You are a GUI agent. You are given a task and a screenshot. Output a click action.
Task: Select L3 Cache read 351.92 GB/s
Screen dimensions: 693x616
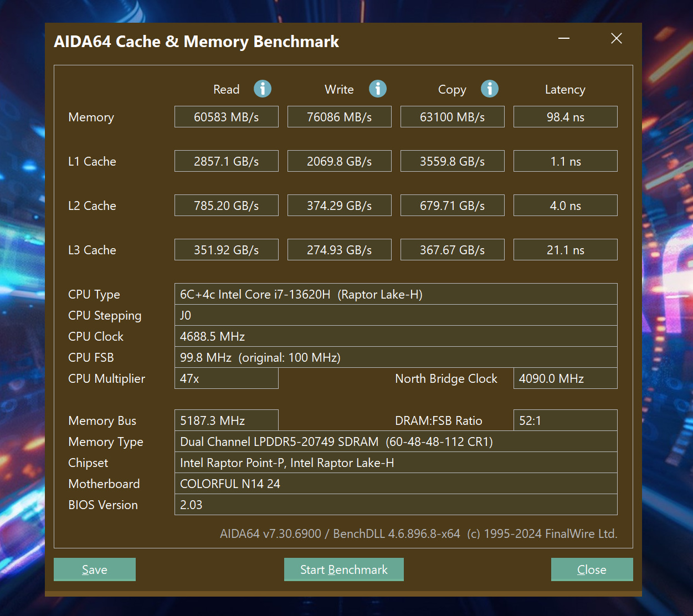coord(227,250)
